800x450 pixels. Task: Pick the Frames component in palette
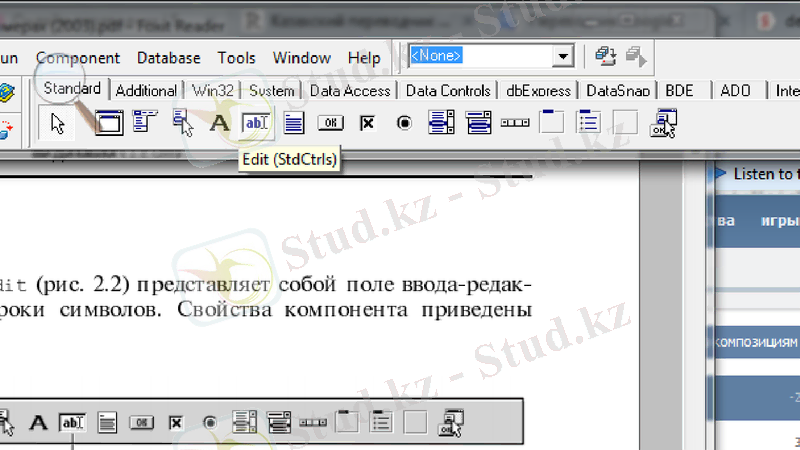point(109,123)
